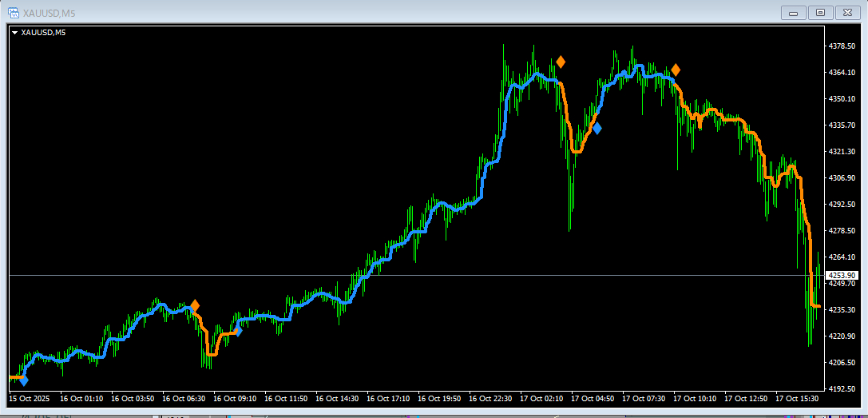This screenshot has height=418, width=868.
Task: Click the XAUUSD,M5 symbol label inside the chart
Action: [x=43, y=33]
